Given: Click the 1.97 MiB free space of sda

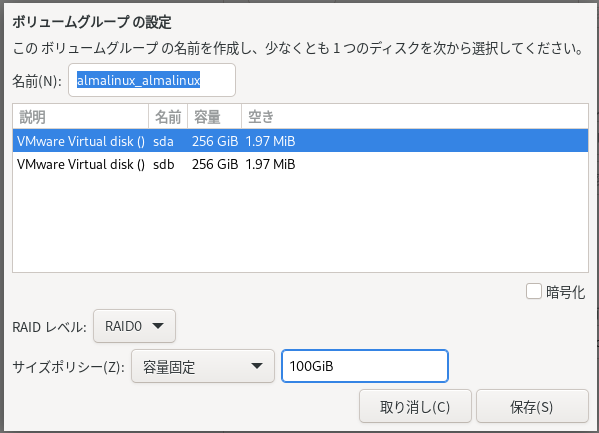Looking at the screenshot, I should [x=270, y=141].
